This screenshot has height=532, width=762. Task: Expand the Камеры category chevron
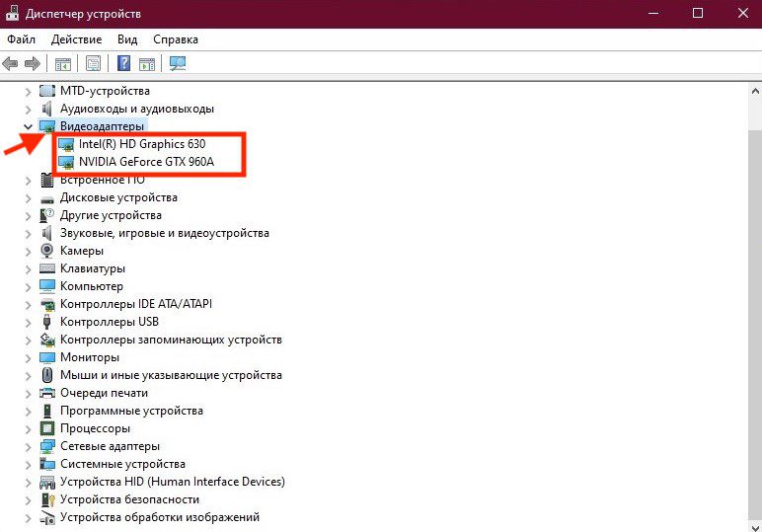tap(29, 251)
